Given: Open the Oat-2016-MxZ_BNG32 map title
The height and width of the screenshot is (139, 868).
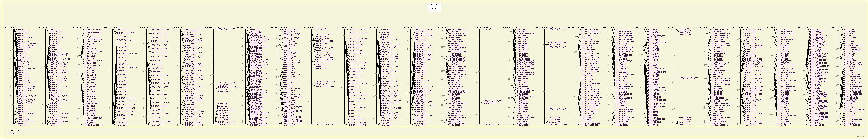Looking at the screenshot, I should click(x=13, y=27).
